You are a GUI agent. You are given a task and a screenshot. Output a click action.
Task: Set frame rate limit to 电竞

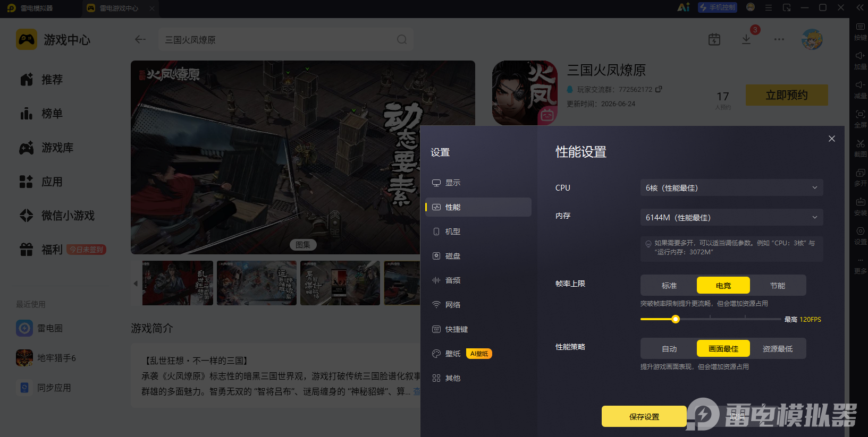click(x=723, y=285)
